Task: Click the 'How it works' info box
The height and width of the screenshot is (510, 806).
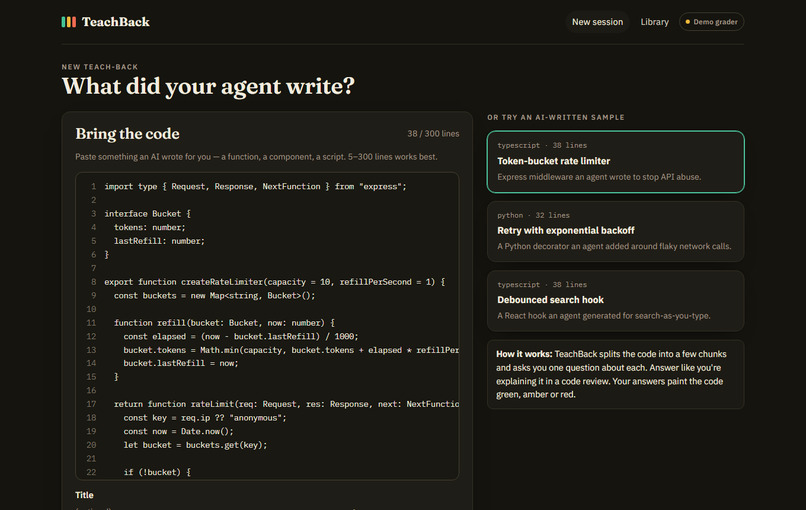Action: pyautogui.click(x=615, y=374)
